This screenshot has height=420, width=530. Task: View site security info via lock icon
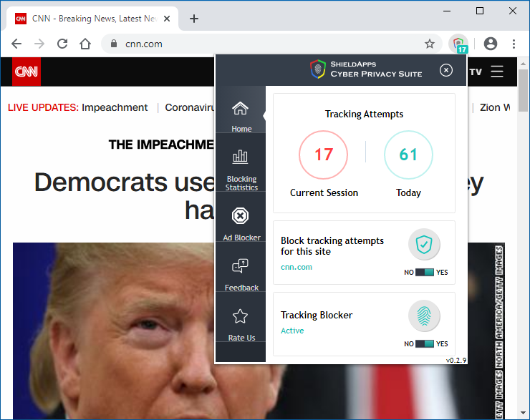[x=114, y=44]
